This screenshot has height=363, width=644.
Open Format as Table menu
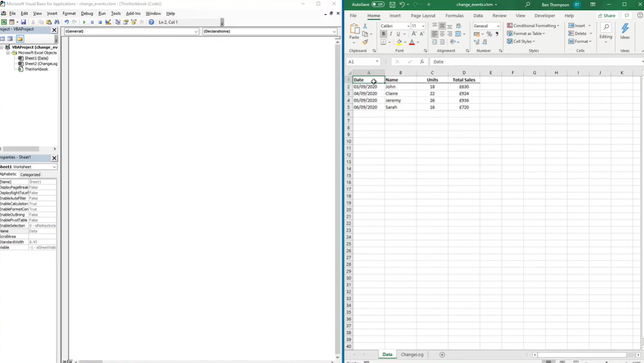coord(526,33)
